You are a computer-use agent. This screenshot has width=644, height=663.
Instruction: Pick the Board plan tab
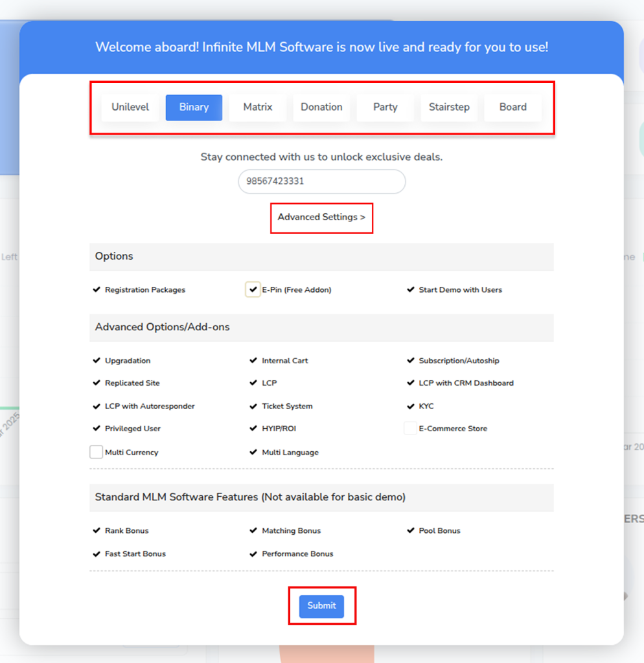pos(512,107)
